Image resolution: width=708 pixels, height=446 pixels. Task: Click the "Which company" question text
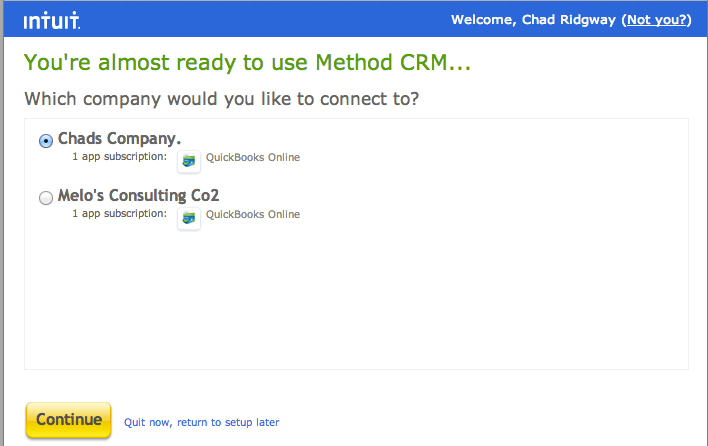tap(221, 100)
